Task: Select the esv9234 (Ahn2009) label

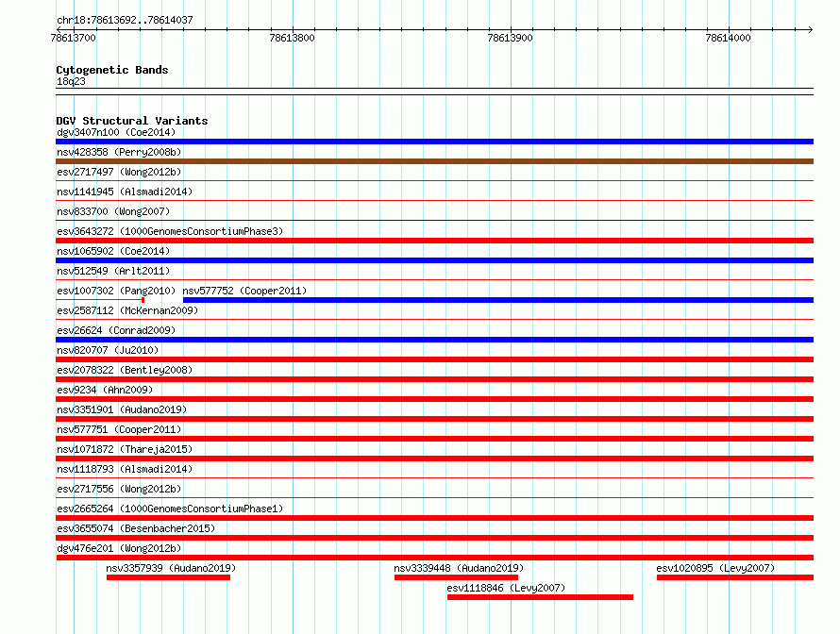Action: (105, 390)
